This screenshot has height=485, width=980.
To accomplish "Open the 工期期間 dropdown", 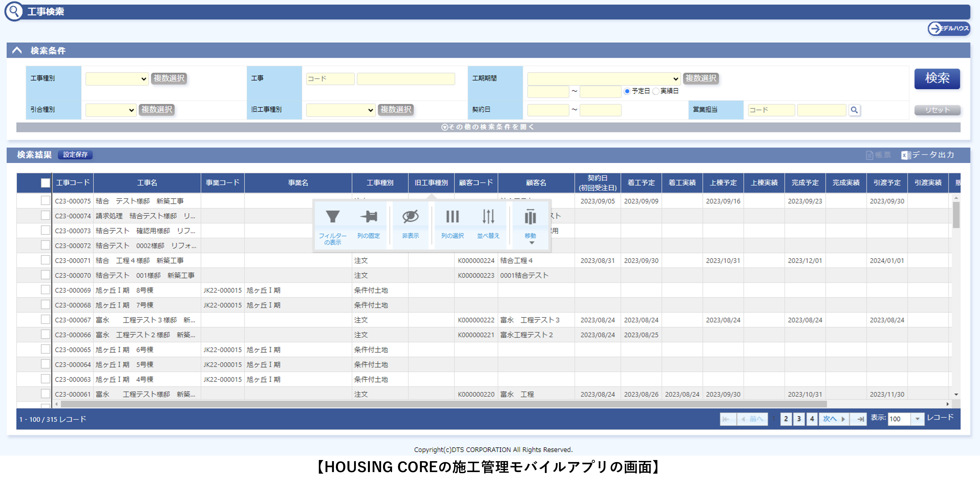I will 603,79.
